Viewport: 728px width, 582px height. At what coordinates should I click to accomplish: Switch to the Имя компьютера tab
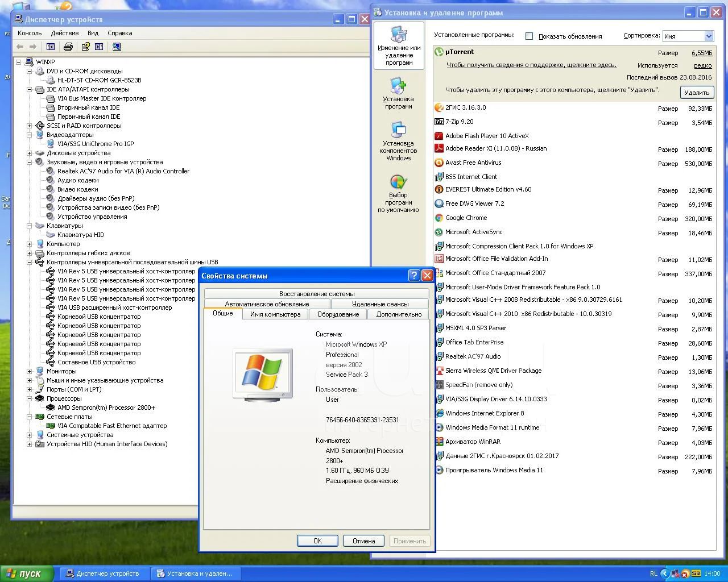(275, 314)
